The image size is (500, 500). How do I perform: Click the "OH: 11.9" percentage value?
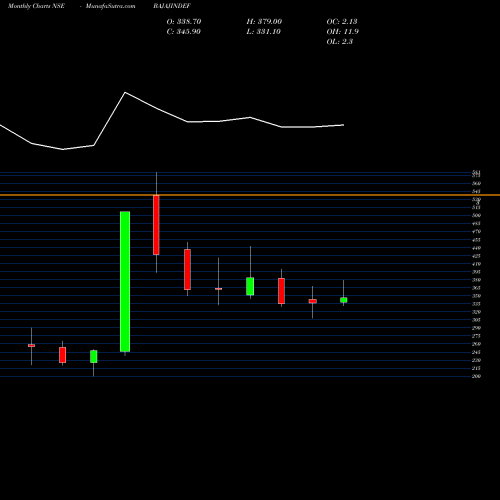(343, 32)
